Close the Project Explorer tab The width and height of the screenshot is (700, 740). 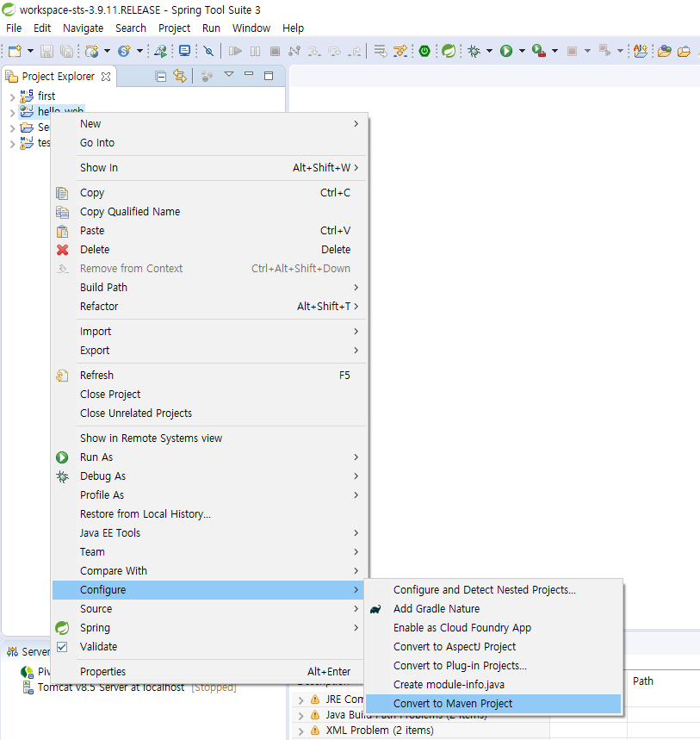click(x=106, y=77)
